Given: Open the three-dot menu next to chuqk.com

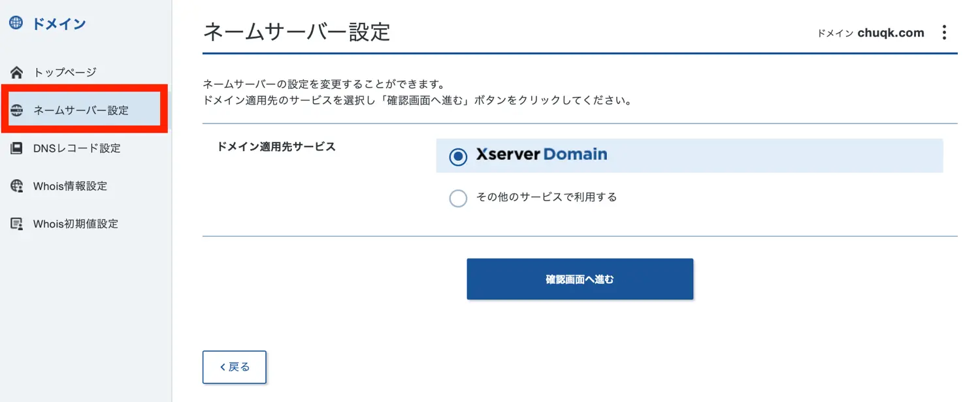Looking at the screenshot, I should click(x=944, y=33).
